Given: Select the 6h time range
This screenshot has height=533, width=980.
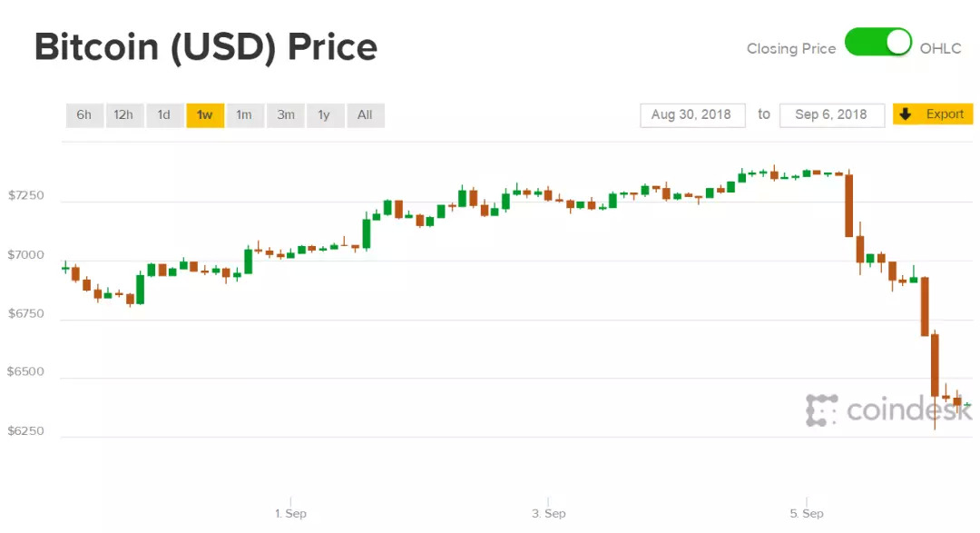Looking at the screenshot, I should pyautogui.click(x=83, y=115).
